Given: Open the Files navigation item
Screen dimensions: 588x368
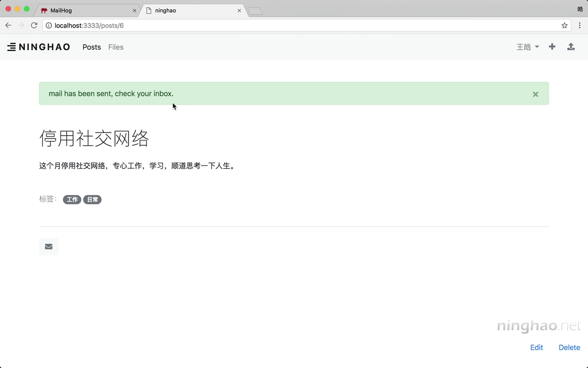Looking at the screenshot, I should point(116,47).
